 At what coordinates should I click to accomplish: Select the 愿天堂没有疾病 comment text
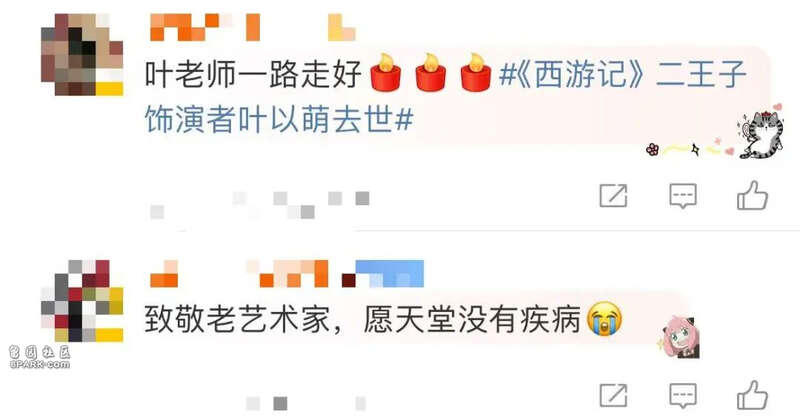pos(472,320)
